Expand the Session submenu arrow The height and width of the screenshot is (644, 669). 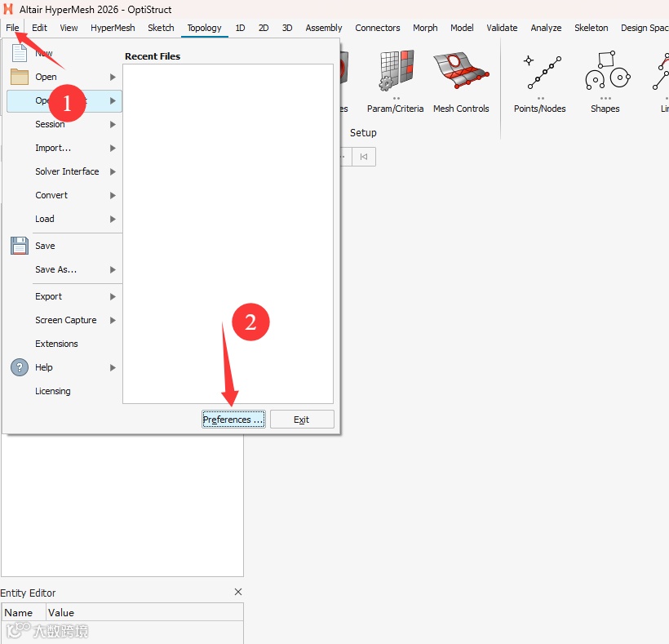tap(113, 125)
